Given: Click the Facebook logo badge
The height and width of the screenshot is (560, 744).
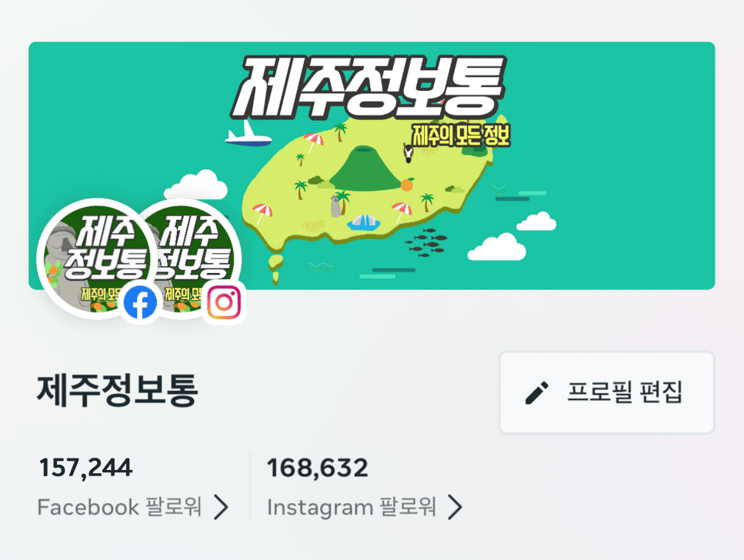Looking at the screenshot, I should pos(140,302).
